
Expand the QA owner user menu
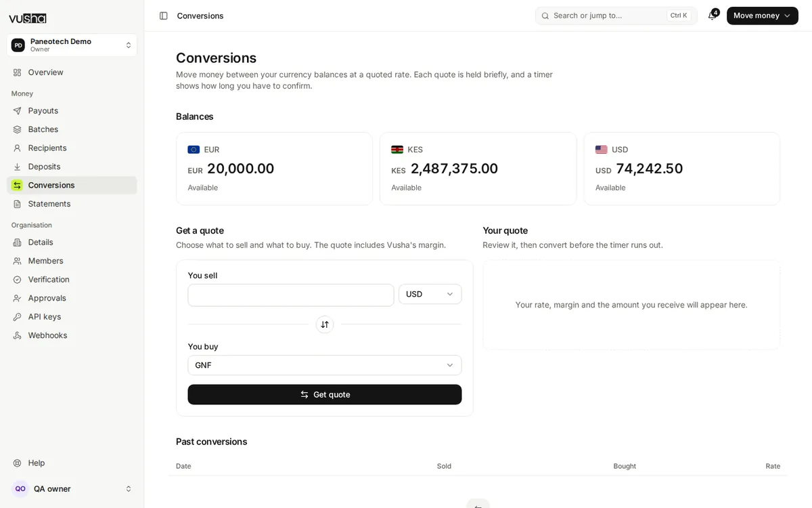point(72,489)
